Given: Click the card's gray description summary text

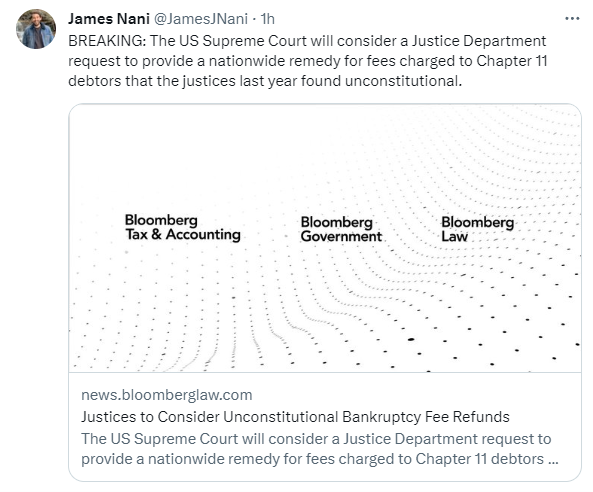Looking at the screenshot, I should 320,449.
